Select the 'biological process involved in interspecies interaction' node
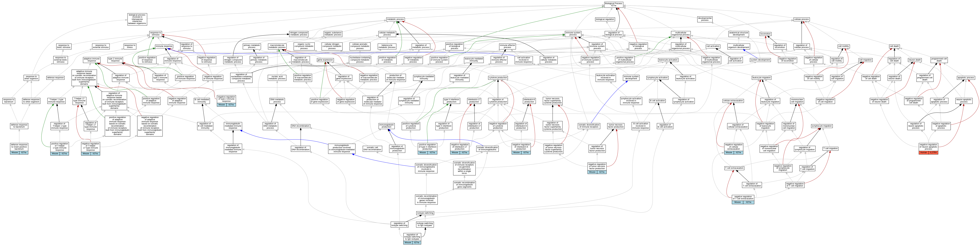Screen dimensions: 980x246 pos(137,19)
